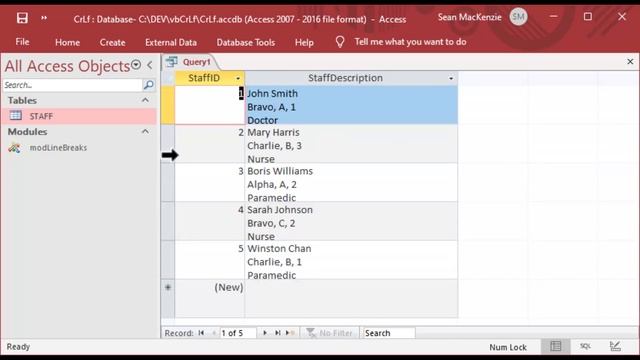Go to last record button
This screenshot has height=360, width=640.
(x=278, y=333)
